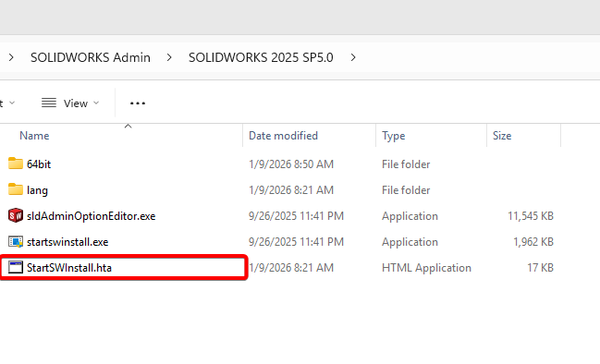Click 1/9/2026 8:50 AM date cell
The height and width of the screenshot is (364, 600).
[x=291, y=164]
